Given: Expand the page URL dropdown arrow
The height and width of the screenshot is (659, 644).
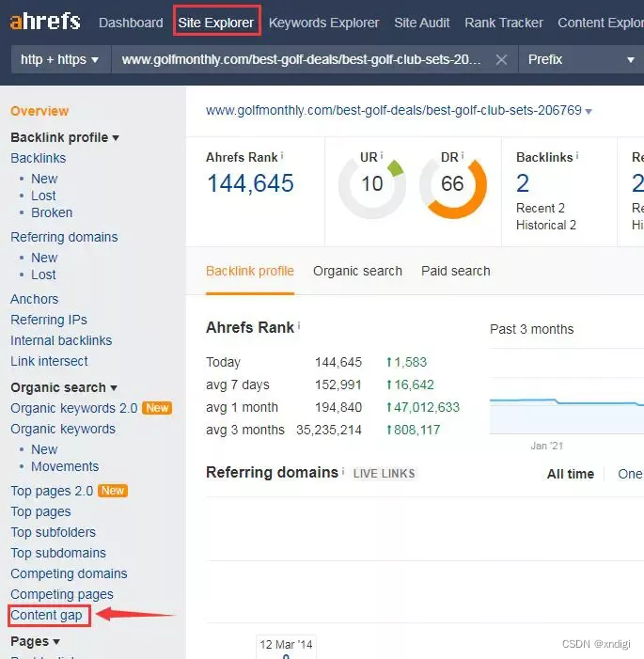Looking at the screenshot, I should 589,111.
